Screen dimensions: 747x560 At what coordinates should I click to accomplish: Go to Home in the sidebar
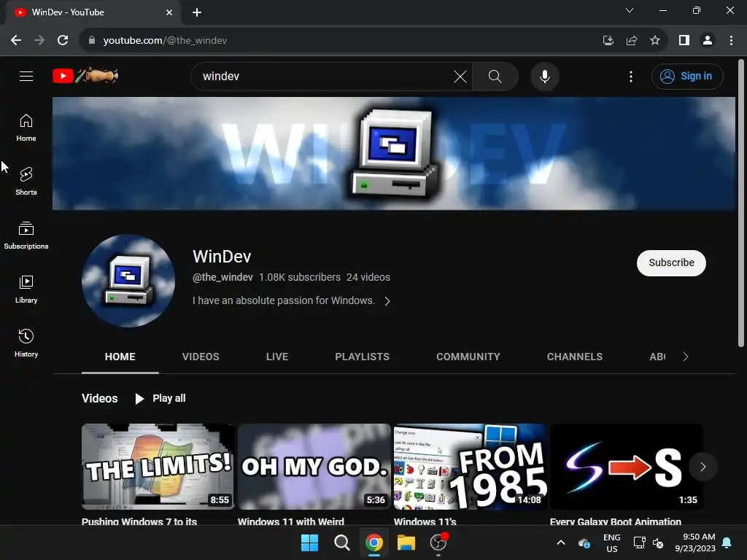pos(26,128)
